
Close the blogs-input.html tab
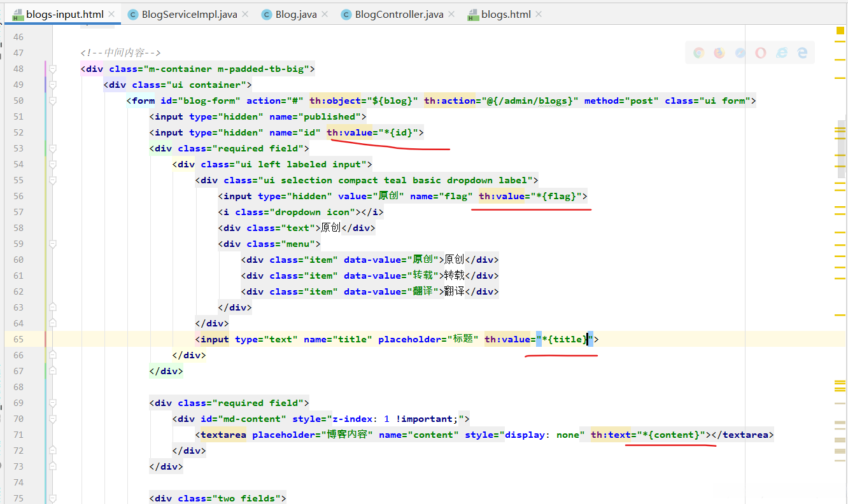(x=111, y=14)
